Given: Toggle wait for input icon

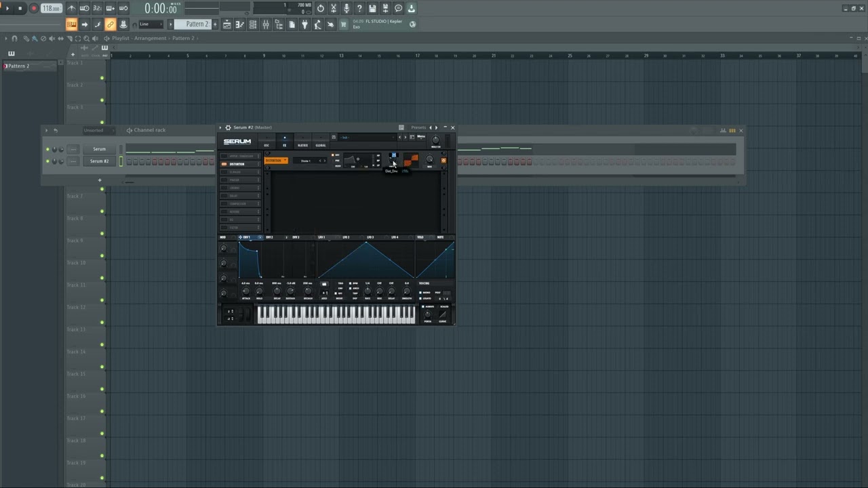Looking at the screenshot, I should tap(84, 8).
